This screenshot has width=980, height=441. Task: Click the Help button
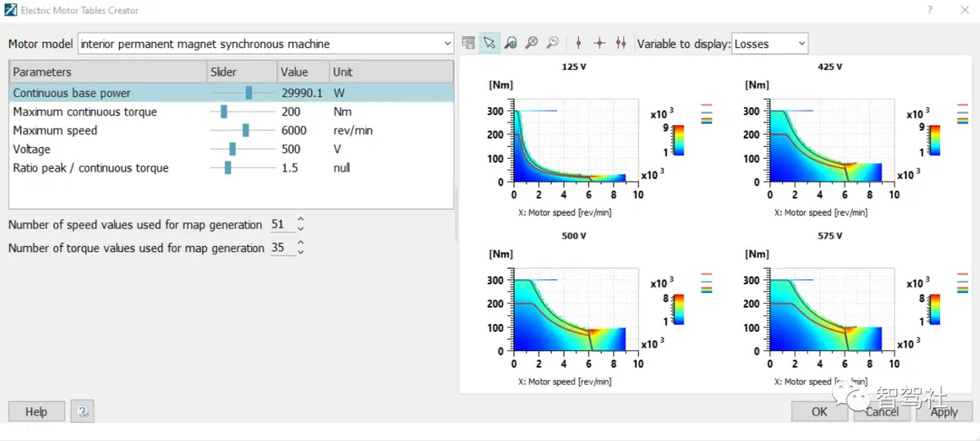36,412
